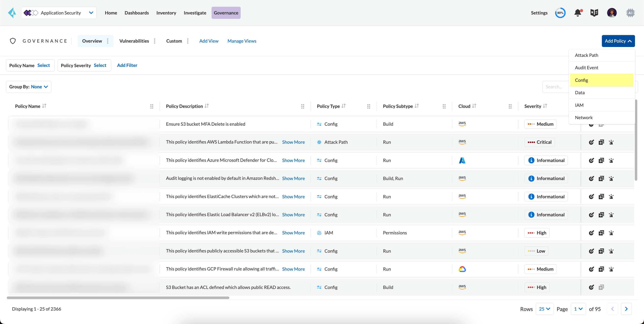The width and height of the screenshot is (644, 324).
Task: Open Policy Subtype column drag handle menu
Action: 444,106
